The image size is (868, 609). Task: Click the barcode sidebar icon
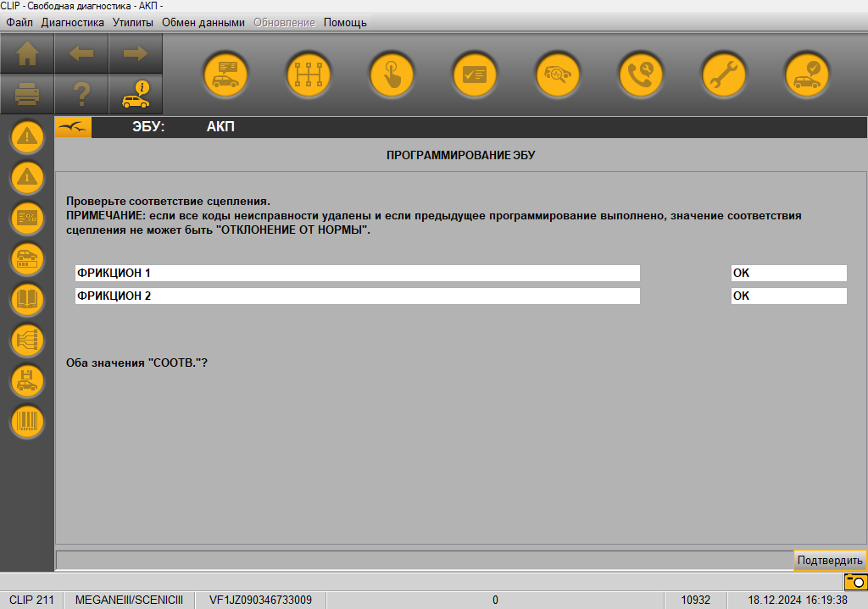tap(27, 421)
